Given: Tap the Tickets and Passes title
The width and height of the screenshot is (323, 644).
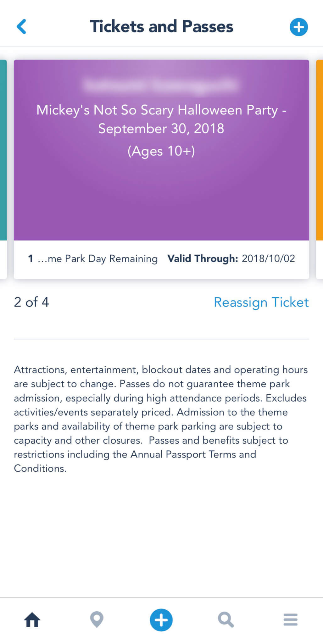Looking at the screenshot, I should [x=161, y=26].
